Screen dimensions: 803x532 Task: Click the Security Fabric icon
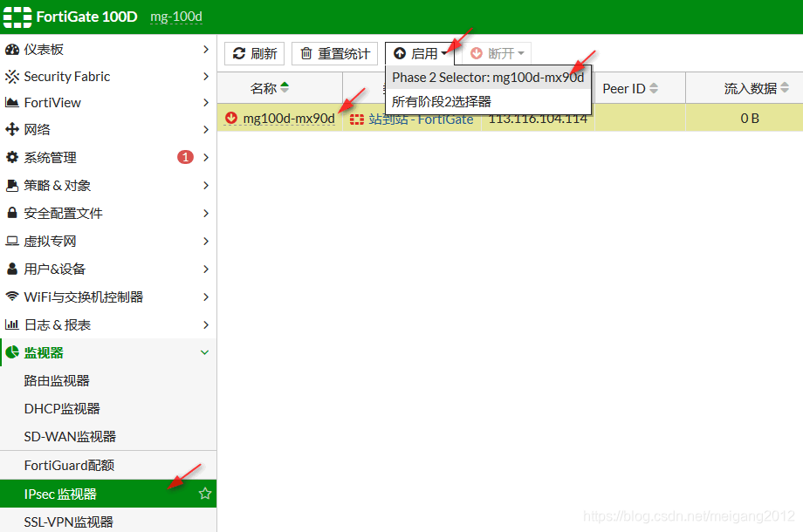tap(11, 76)
